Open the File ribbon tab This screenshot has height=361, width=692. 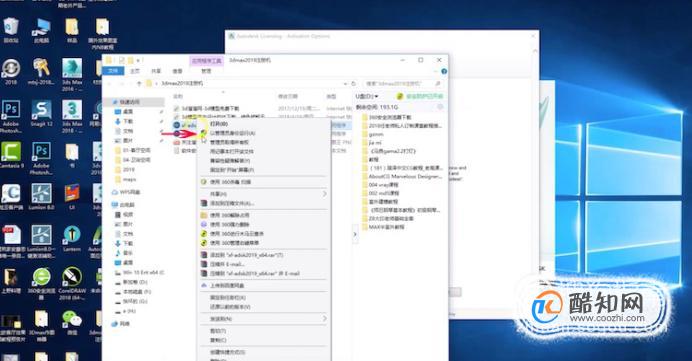coord(113,71)
